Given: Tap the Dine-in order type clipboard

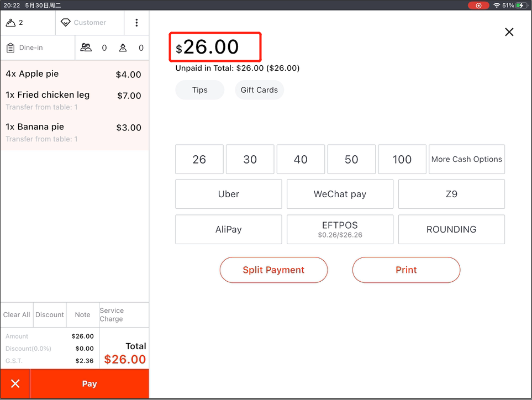Looking at the screenshot, I should point(10,48).
